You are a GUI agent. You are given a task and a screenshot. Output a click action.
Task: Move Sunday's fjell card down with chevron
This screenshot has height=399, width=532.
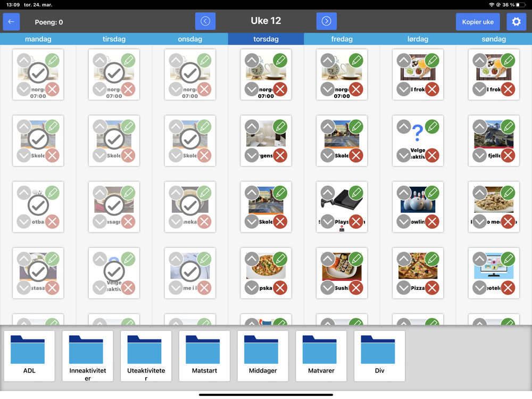480,156
